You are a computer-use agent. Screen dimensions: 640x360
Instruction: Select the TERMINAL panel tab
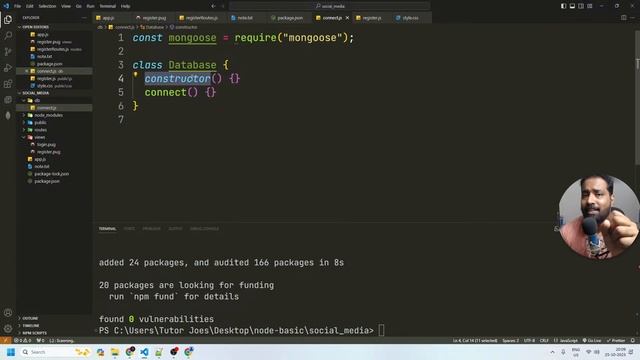pyautogui.click(x=107, y=229)
